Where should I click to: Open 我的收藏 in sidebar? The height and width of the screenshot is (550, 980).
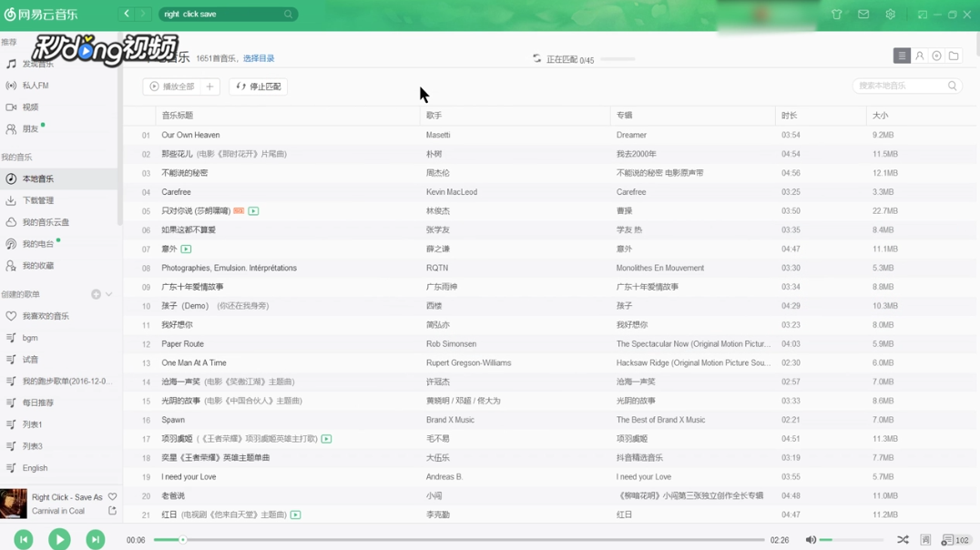[59, 266]
